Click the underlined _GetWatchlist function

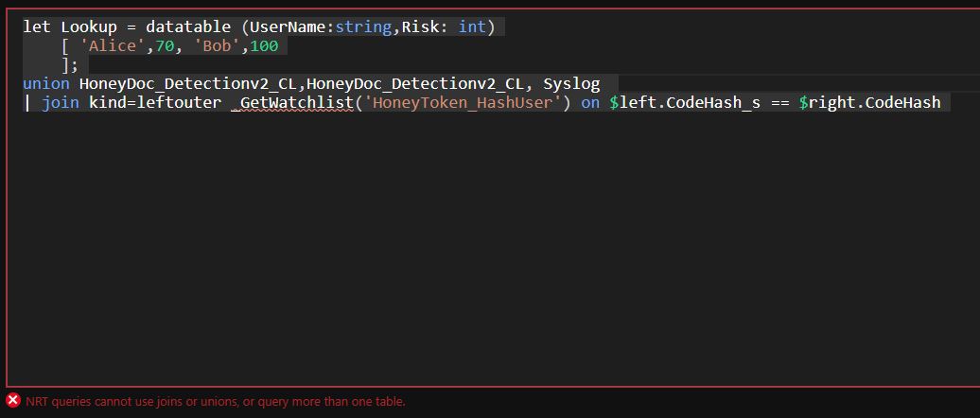[x=291, y=102]
